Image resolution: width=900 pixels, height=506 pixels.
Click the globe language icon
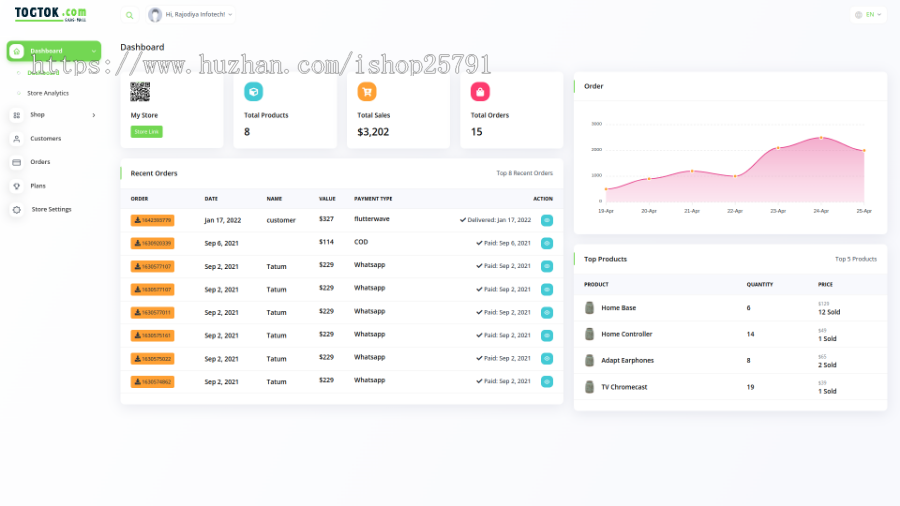click(x=859, y=15)
